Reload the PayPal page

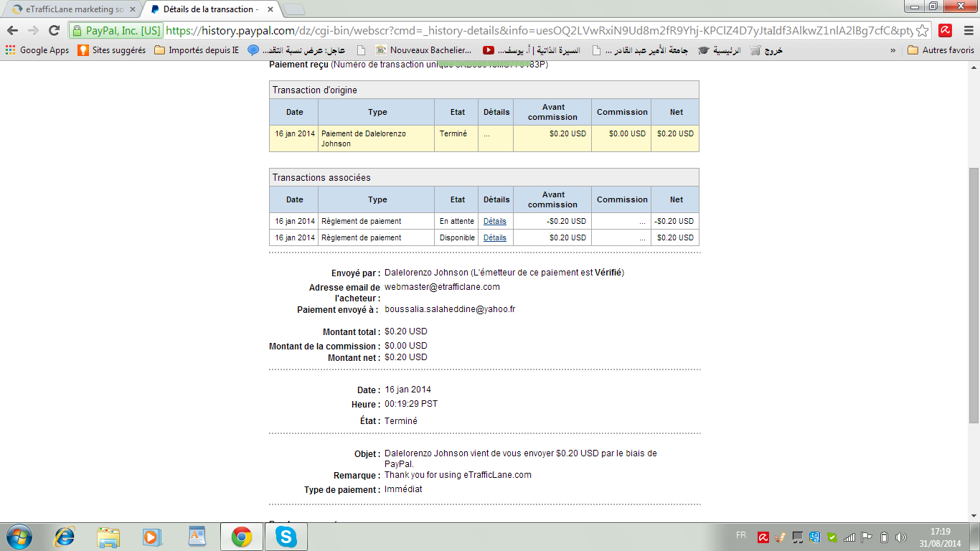pyautogui.click(x=54, y=30)
